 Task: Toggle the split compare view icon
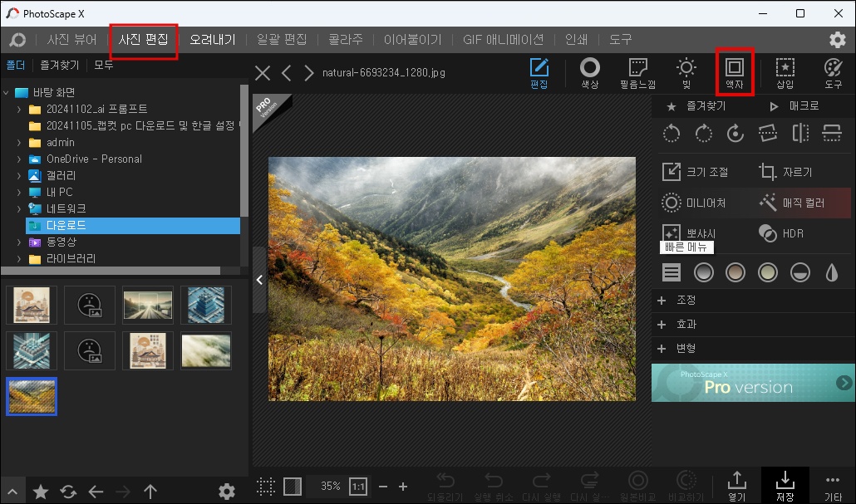[293, 486]
